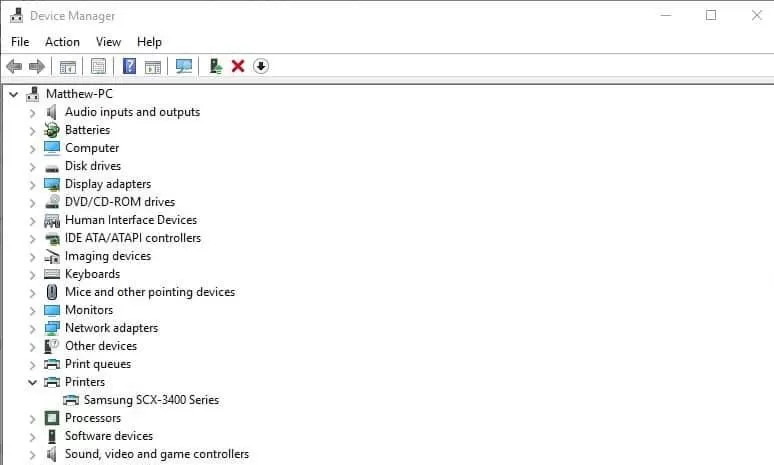Click the Other devices question-mark icon
The height and width of the screenshot is (465, 774).
click(52, 346)
